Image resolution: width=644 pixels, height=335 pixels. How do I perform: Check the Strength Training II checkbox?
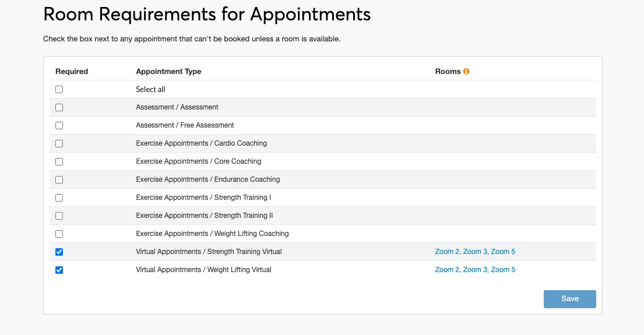click(59, 216)
